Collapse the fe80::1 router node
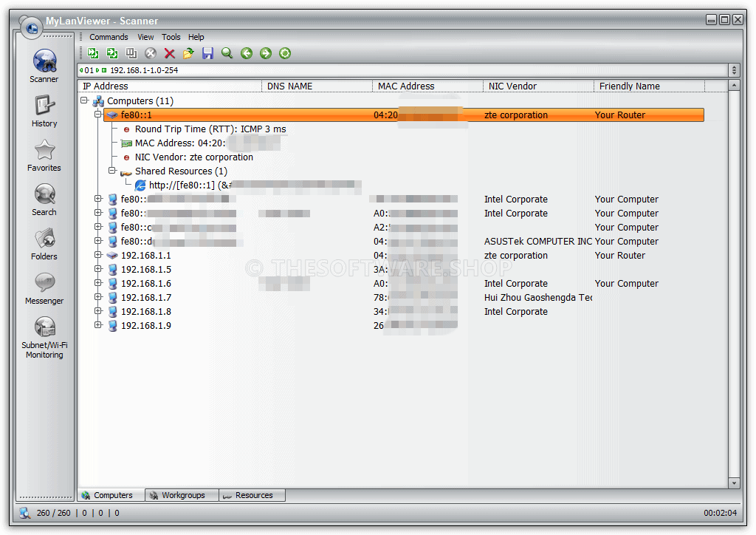756x535 pixels. 98,115
